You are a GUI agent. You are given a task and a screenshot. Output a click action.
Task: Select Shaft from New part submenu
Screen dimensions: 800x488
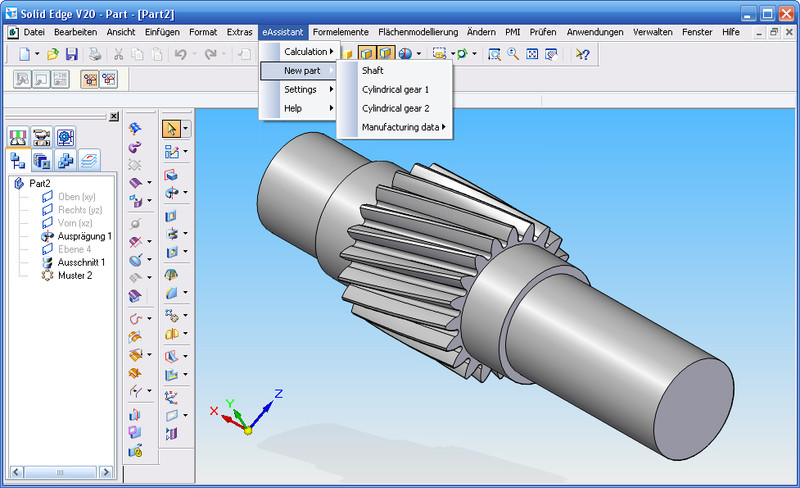372,70
